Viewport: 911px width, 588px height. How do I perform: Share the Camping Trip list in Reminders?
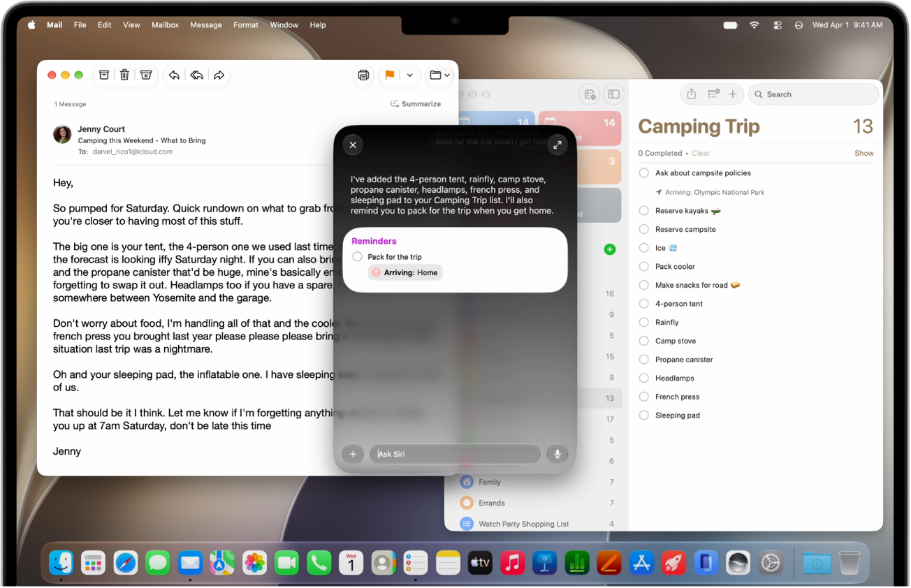pos(692,94)
